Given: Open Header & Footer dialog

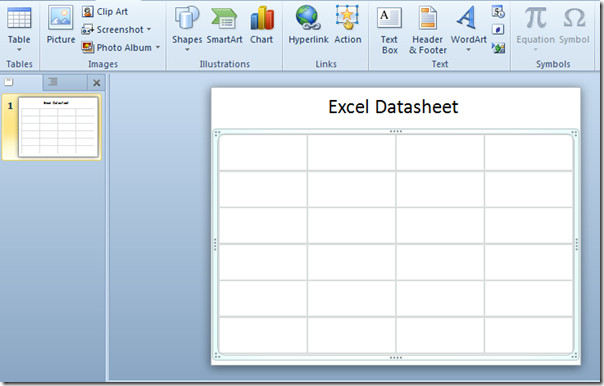Looking at the screenshot, I should click(428, 31).
